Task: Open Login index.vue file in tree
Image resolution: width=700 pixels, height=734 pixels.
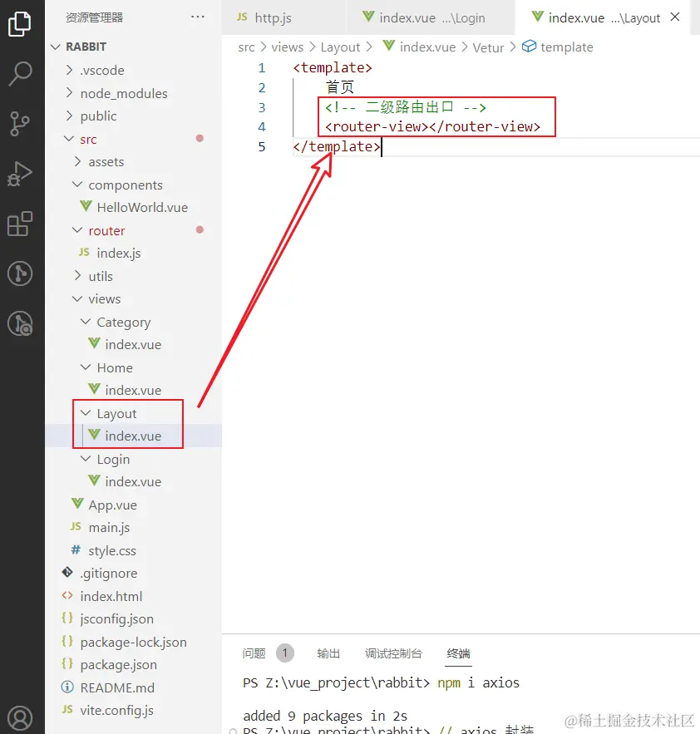Action: tap(134, 481)
